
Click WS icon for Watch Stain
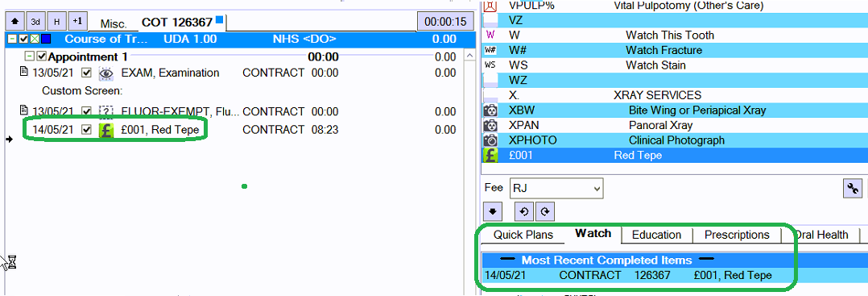(x=490, y=65)
